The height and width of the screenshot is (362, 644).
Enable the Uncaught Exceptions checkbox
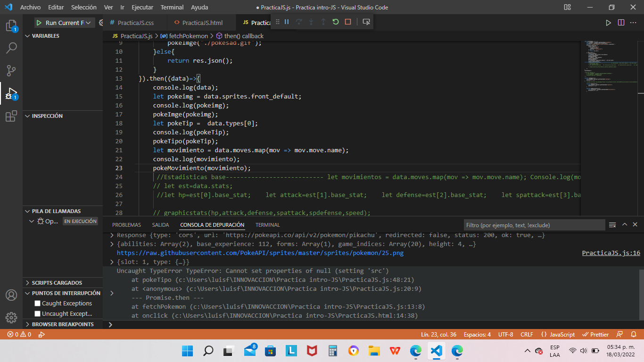[x=36, y=313]
